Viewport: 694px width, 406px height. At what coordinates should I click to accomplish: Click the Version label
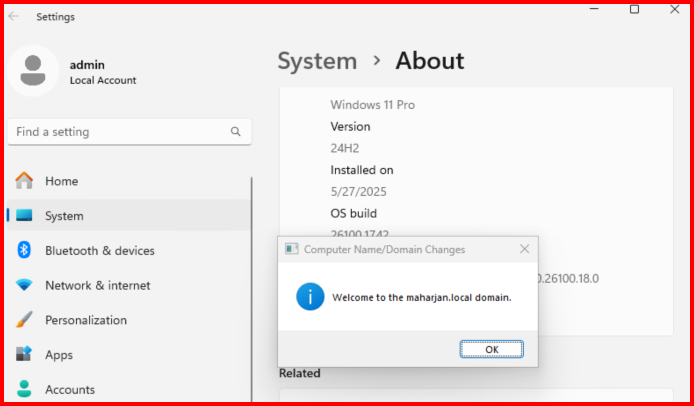(350, 127)
